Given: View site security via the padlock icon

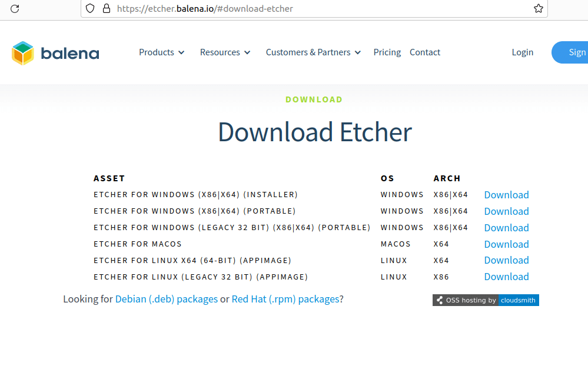Looking at the screenshot, I should click(x=107, y=9).
